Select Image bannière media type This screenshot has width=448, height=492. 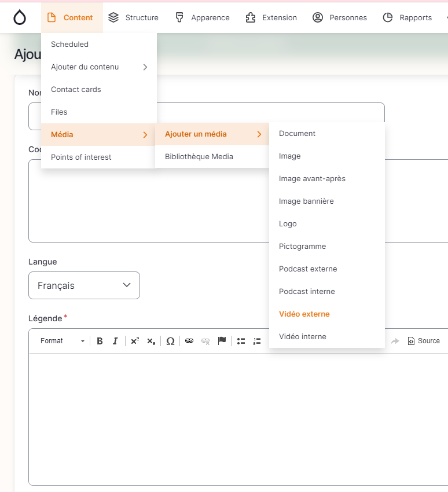pyautogui.click(x=306, y=201)
